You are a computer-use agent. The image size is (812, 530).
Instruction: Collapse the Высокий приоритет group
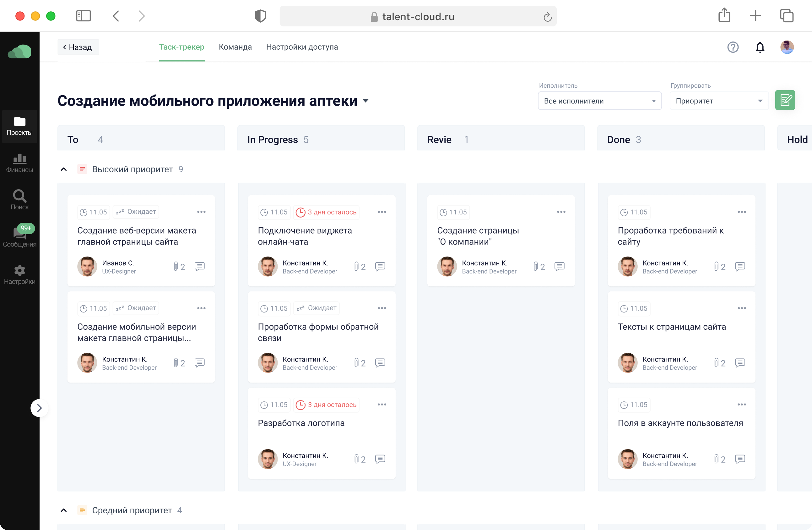(x=63, y=169)
